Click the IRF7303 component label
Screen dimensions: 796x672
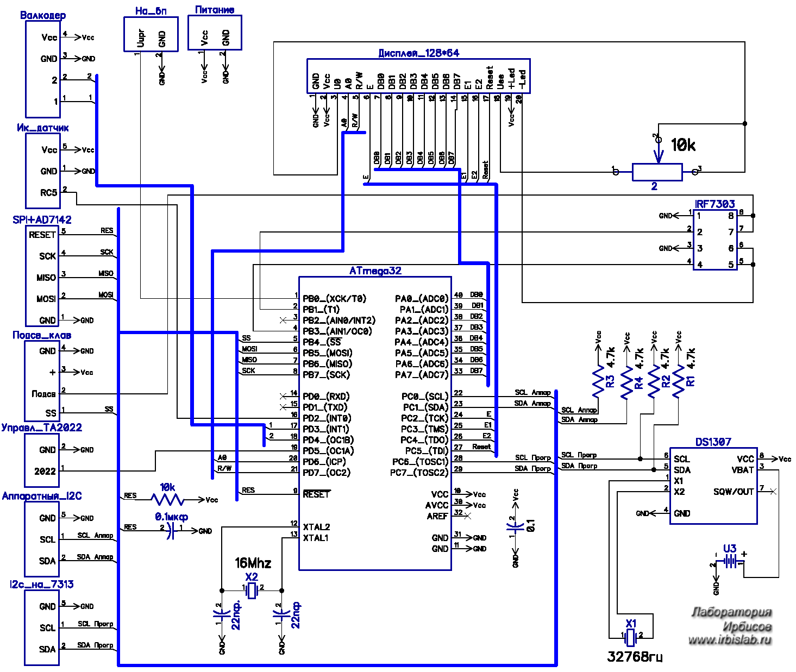click(714, 204)
